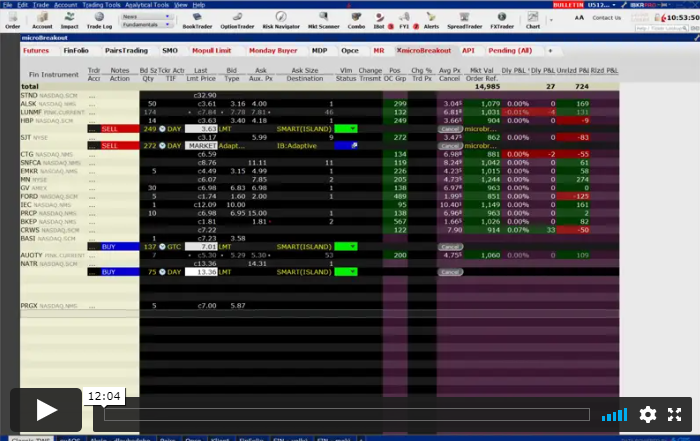Click the NATR limit price field 13.36
Screen dimensions: 700x441
coord(201,272)
